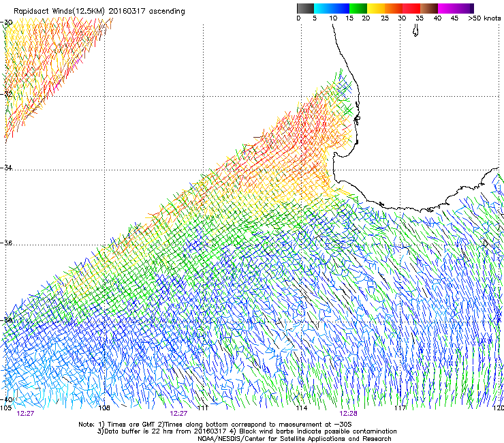Viewport: 504px width, 443px height.
Task: Click the 'Data buffer is 22 hrs' note line
Action: click(247, 431)
